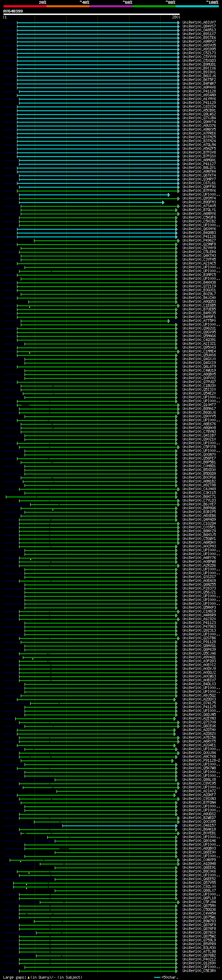222x980 pixels.
Task: Select the UniRef100_B9S1X7 label
Action: coord(199,34)
